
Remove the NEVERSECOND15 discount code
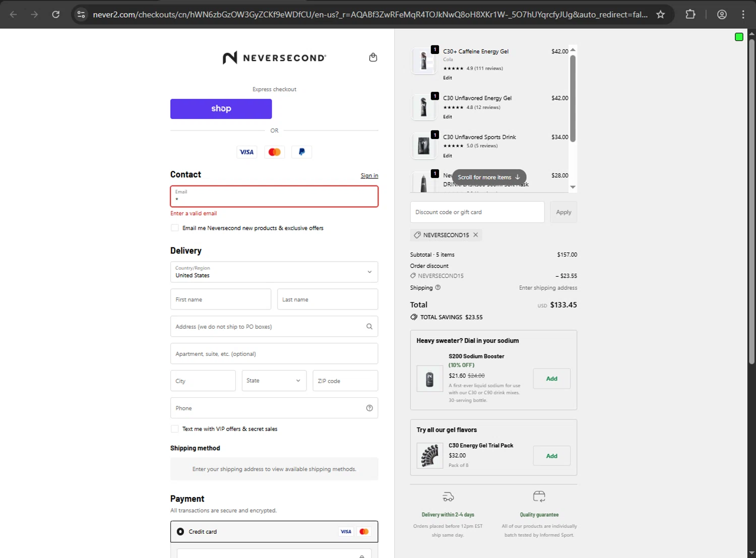tap(475, 235)
